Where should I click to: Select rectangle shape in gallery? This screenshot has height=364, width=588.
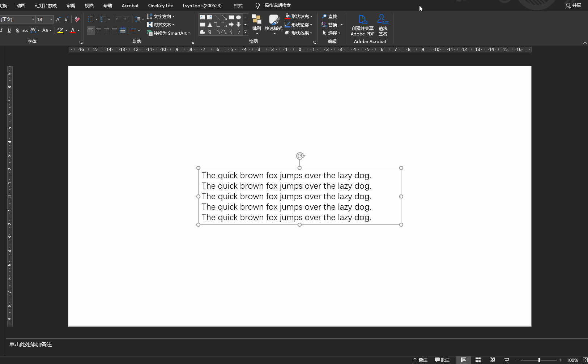[x=231, y=17]
